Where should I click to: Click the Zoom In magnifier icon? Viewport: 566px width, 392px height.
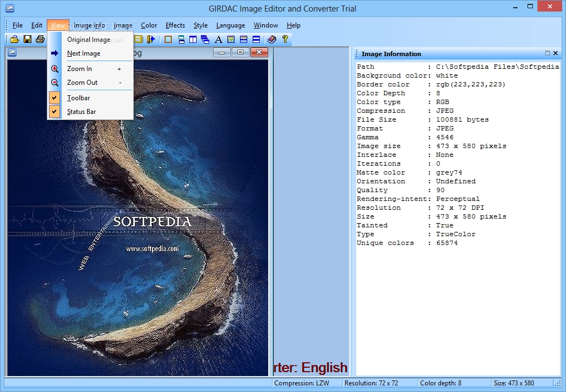pyautogui.click(x=55, y=69)
